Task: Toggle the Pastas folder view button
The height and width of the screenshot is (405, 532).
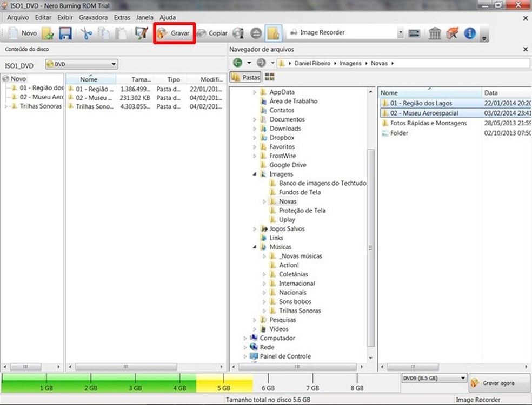Action: [x=245, y=77]
